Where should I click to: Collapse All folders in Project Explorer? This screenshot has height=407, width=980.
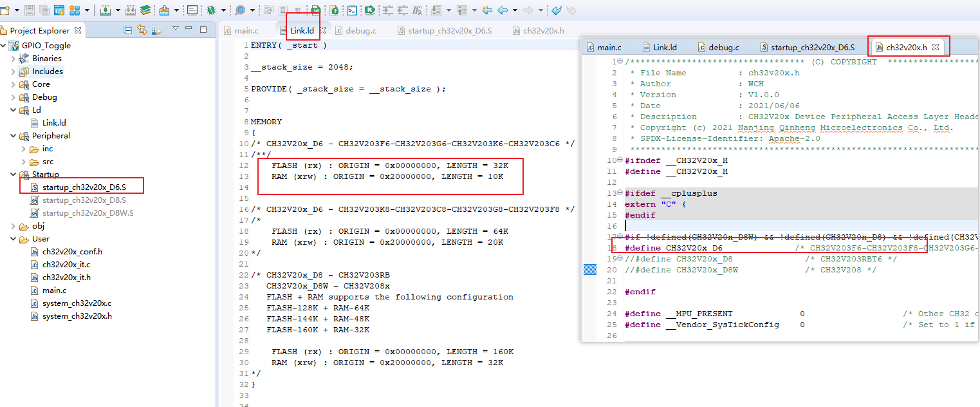(x=128, y=30)
